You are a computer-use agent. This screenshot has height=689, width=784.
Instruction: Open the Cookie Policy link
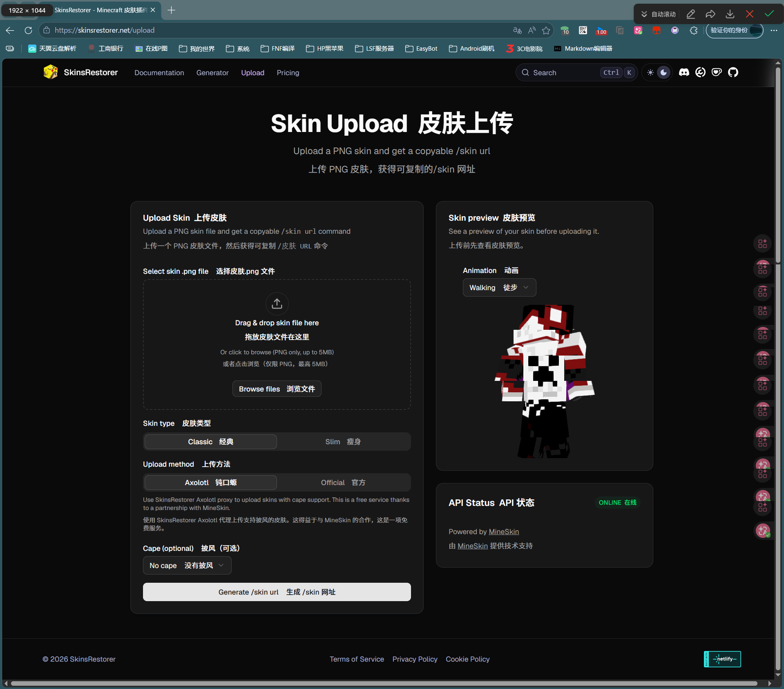[468, 659]
